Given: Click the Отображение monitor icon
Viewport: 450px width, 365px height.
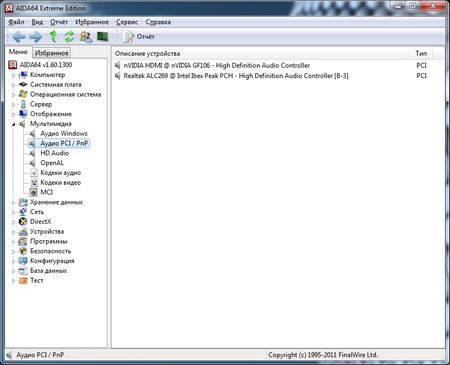Looking at the screenshot, I should coord(23,114).
